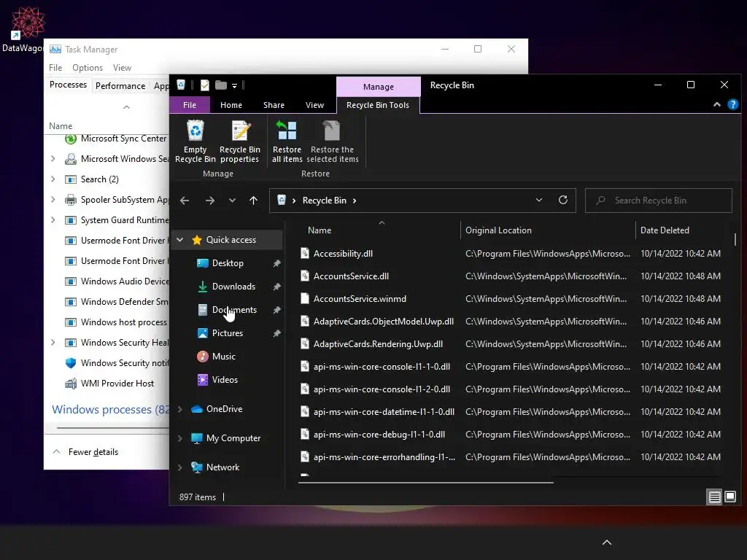747x560 pixels.
Task: Open the Share ribbon tab
Action: pos(274,105)
